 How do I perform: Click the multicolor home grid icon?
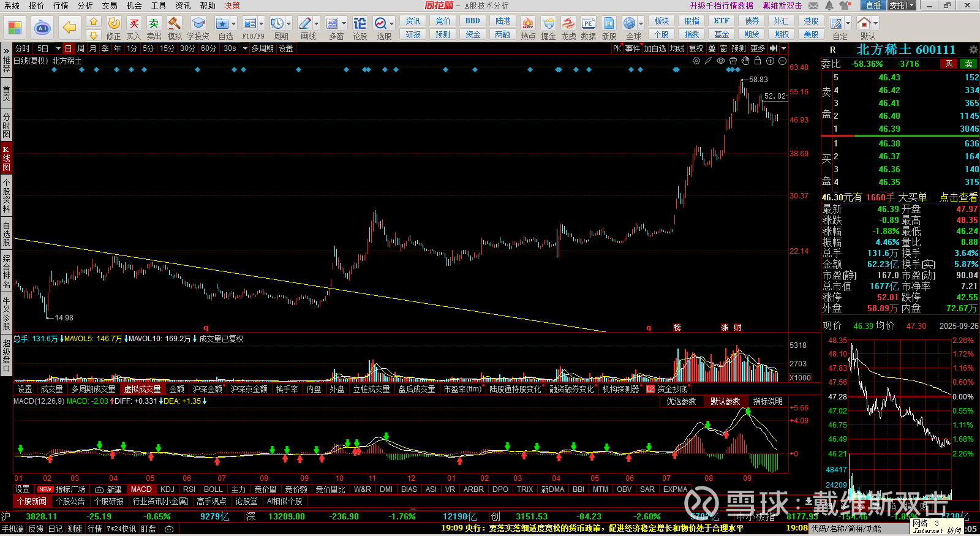point(15,28)
